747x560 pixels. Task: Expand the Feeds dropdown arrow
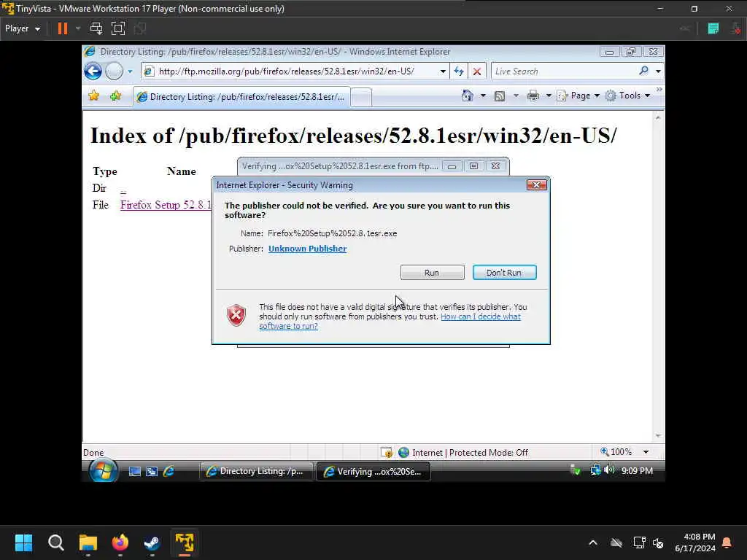point(516,96)
